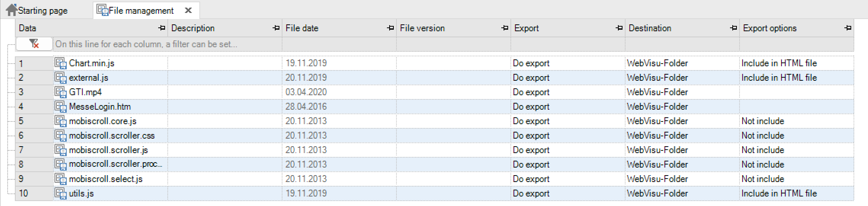This screenshot has height=206, width=868.
Task: Click the file icon next to Chart.min.js
Action: pyautogui.click(x=61, y=63)
